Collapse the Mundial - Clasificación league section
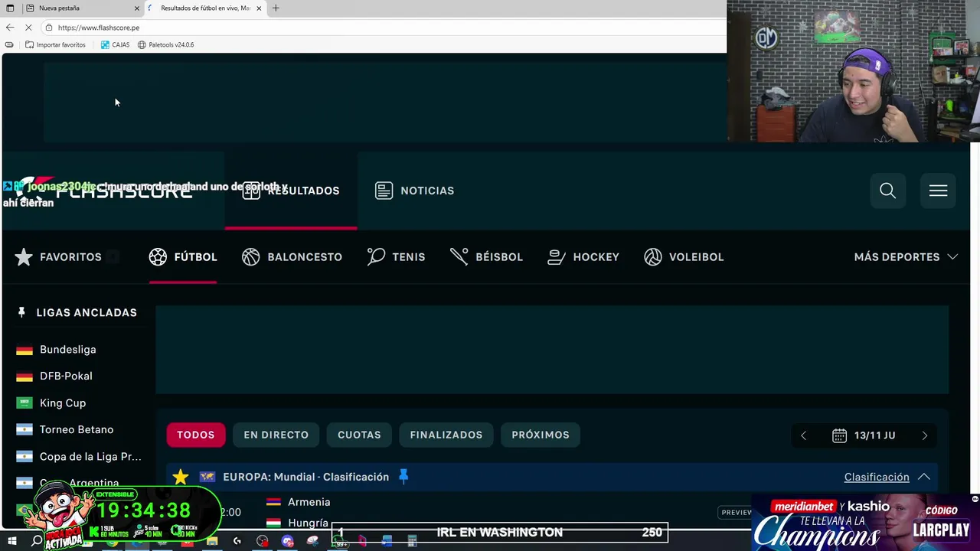The image size is (980, 551). tap(924, 477)
